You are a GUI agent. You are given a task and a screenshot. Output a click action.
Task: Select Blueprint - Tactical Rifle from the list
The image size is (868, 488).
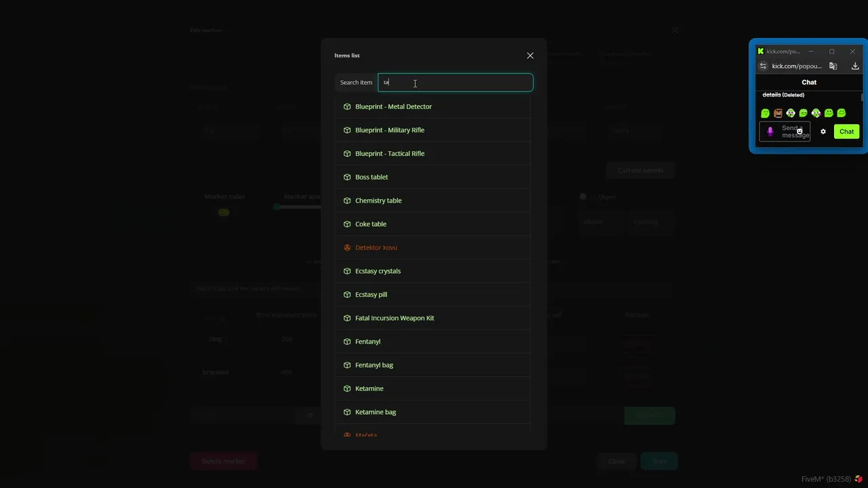(x=433, y=153)
